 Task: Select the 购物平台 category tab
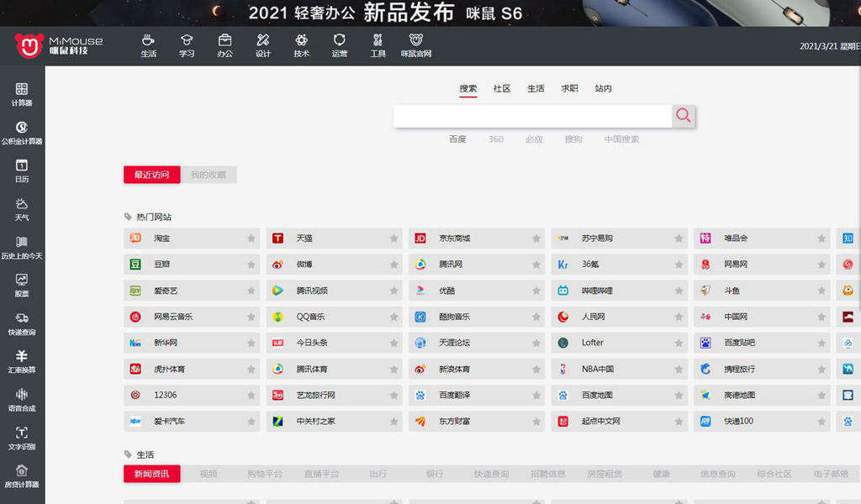pos(265,474)
